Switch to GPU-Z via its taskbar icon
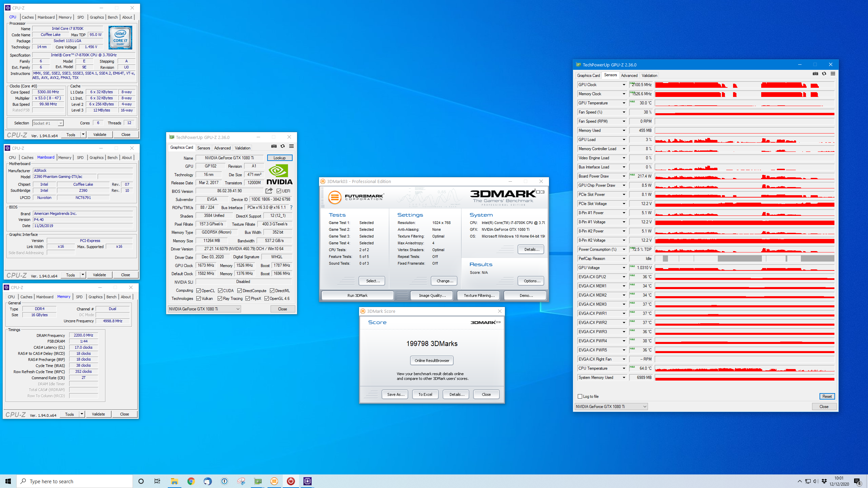 tap(258, 481)
